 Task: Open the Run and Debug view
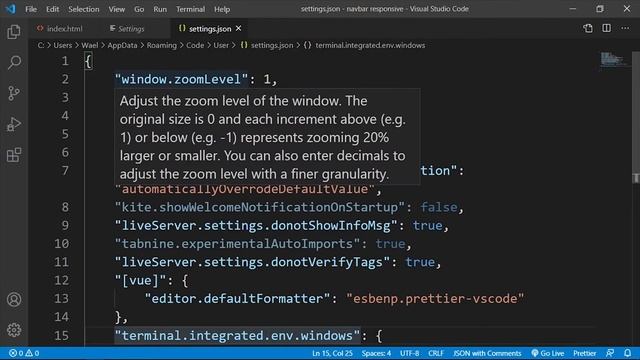point(14,124)
